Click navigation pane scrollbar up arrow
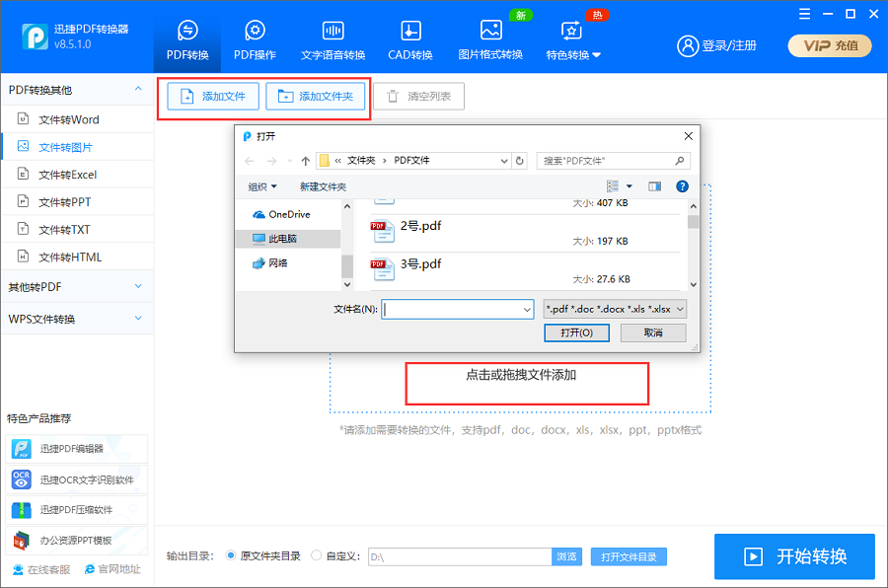Screen dimensions: 888x588 pyautogui.click(x=347, y=207)
